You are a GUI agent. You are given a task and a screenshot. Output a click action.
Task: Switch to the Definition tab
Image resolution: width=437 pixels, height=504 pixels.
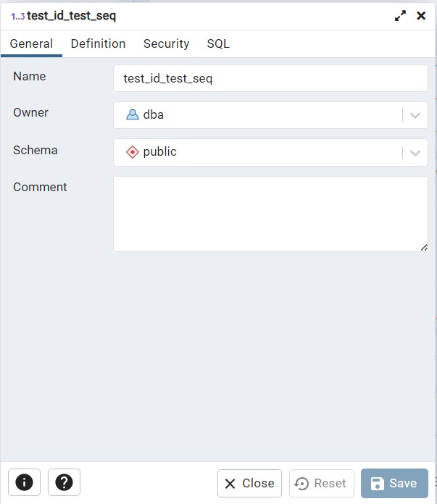click(98, 43)
